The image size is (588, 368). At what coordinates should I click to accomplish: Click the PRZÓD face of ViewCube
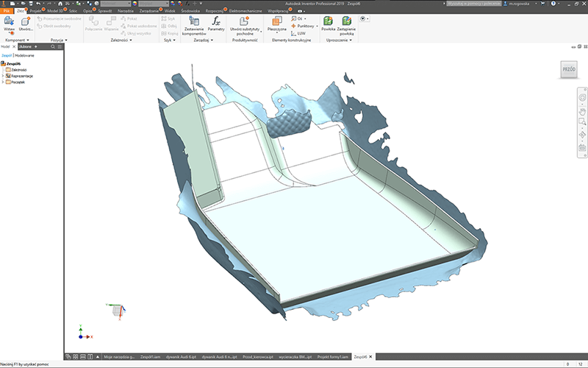tap(569, 70)
